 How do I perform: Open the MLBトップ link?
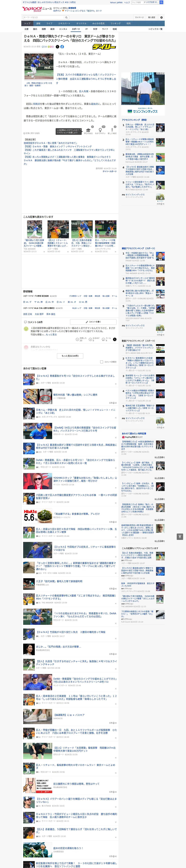(77, 308)
